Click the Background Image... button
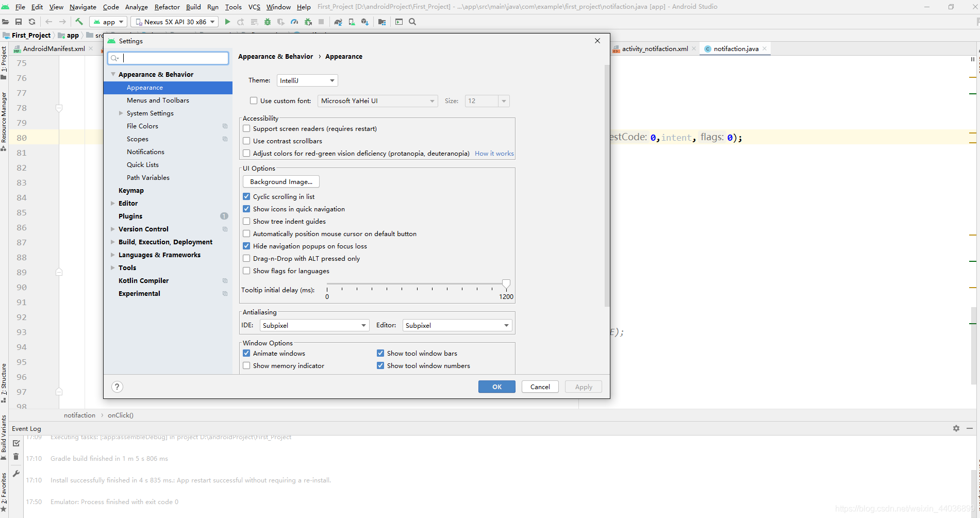 281,181
